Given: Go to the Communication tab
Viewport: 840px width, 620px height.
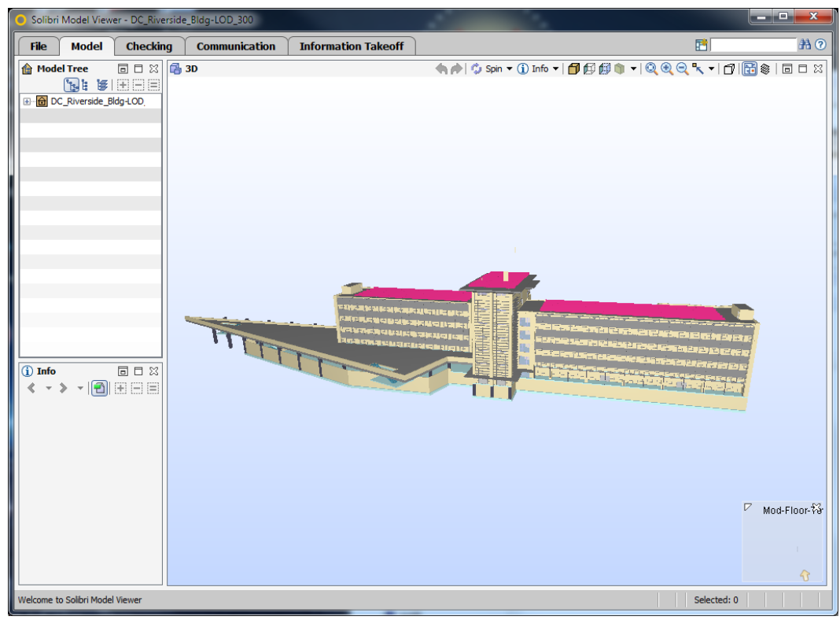Looking at the screenshot, I should tap(236, 46).
